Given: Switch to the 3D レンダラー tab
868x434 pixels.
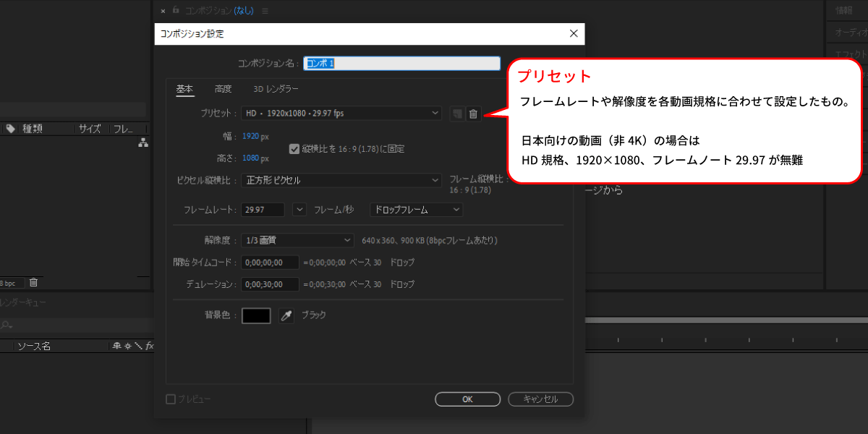Looking at the screenshot, I should pyautogui.click(x=276, y=89).
